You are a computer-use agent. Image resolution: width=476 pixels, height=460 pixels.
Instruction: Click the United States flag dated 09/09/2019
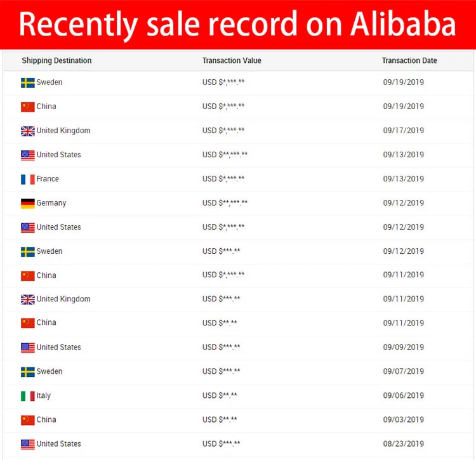coord(27,348)
